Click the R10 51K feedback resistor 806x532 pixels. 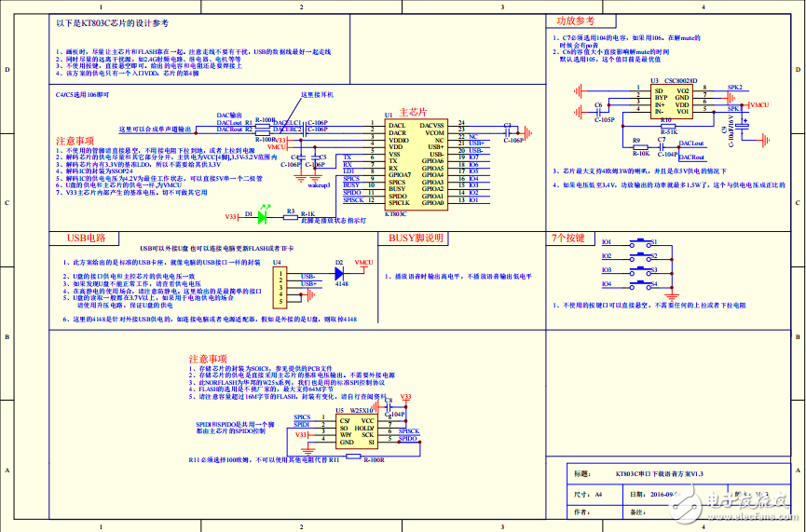[667, 126]
